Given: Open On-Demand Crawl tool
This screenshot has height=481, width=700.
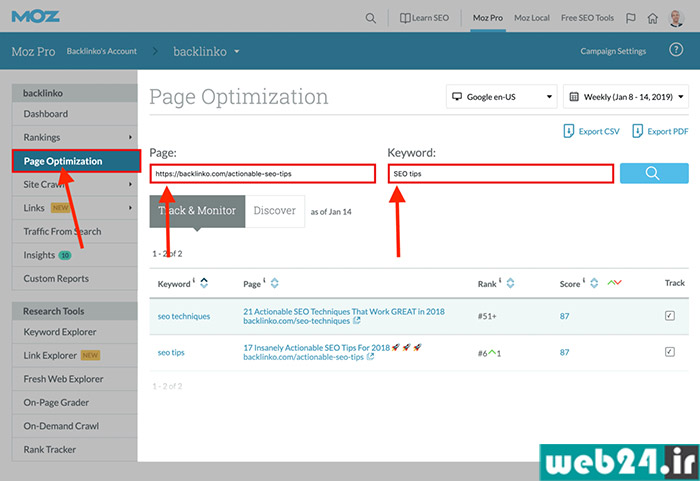Looking at the screenshot, I should pos(75,426).
